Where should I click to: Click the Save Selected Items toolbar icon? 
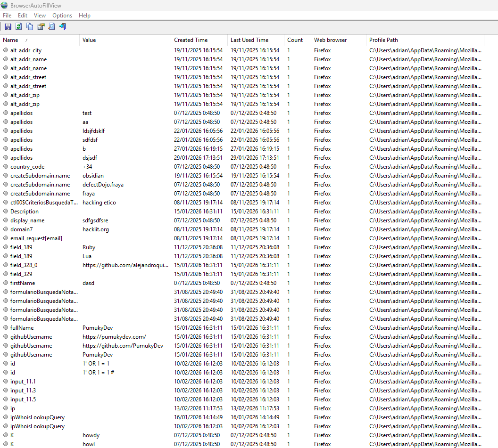point(8,27)
